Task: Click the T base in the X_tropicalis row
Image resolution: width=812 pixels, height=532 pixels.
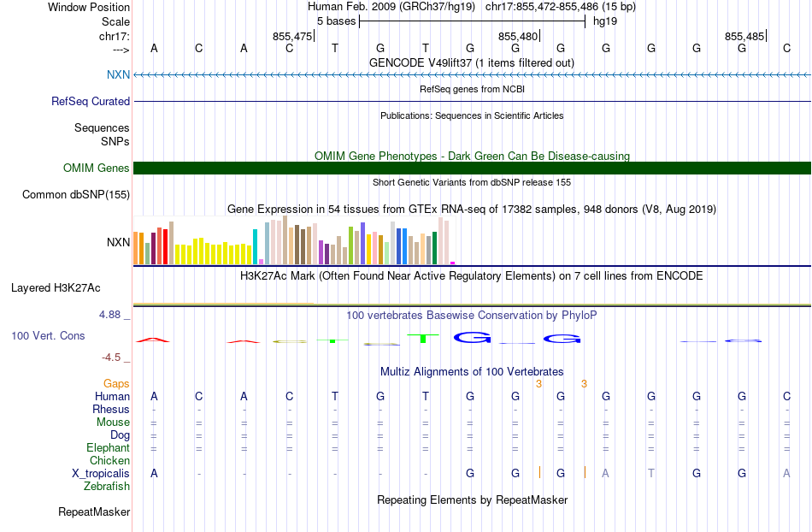Action: coord(651,473)
